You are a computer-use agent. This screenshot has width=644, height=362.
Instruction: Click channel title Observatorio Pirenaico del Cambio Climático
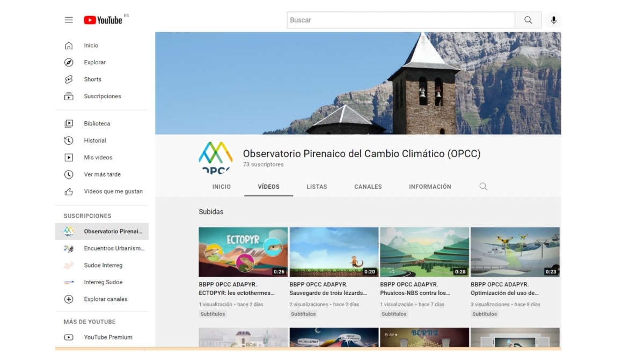[x=362, y=154]
